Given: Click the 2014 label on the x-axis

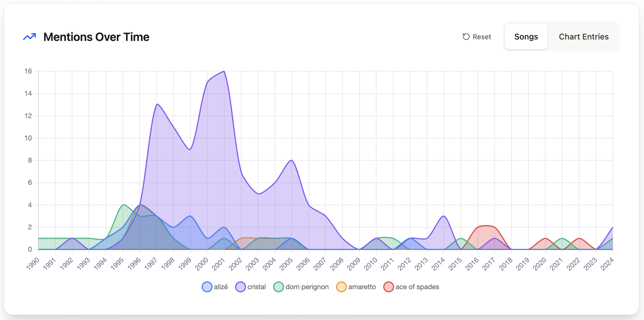Looking at the screenshot, I should pyautogui.click(x=438, y=264).
